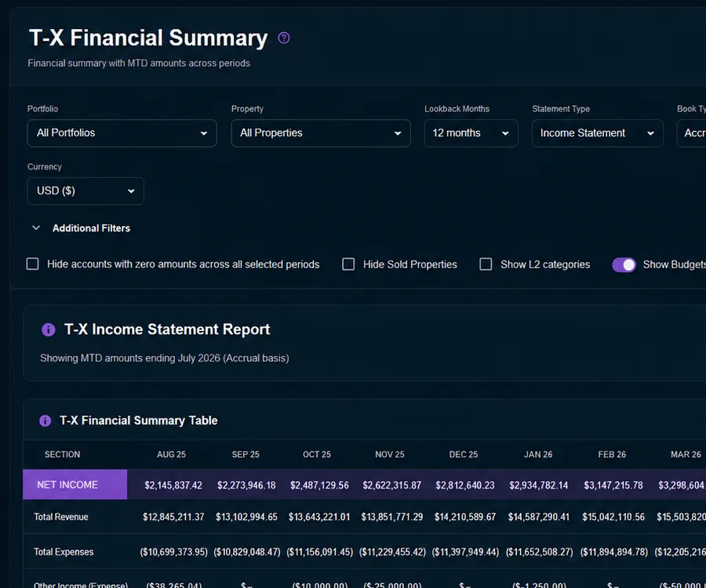Click net income value $2,934,782.14
The width and height of the screenshot is (706, 588).
pyautogui.click(x=538, y=485)
